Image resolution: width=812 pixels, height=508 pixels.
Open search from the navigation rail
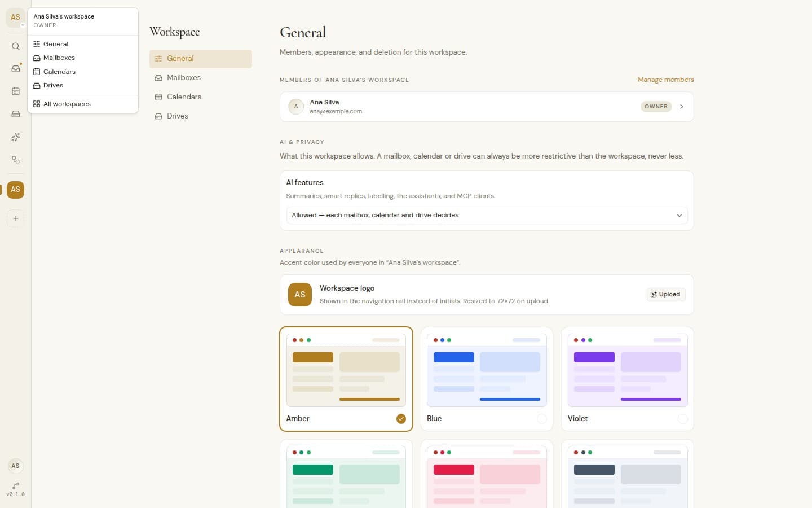[16, 46]
